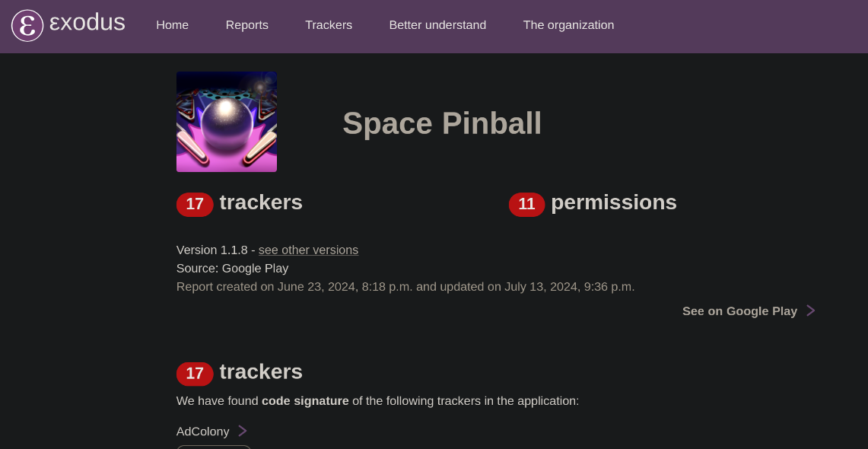Open Trackers in the navigation bar
The width and height of the screenshot is (868, 449).
(329, 25)
